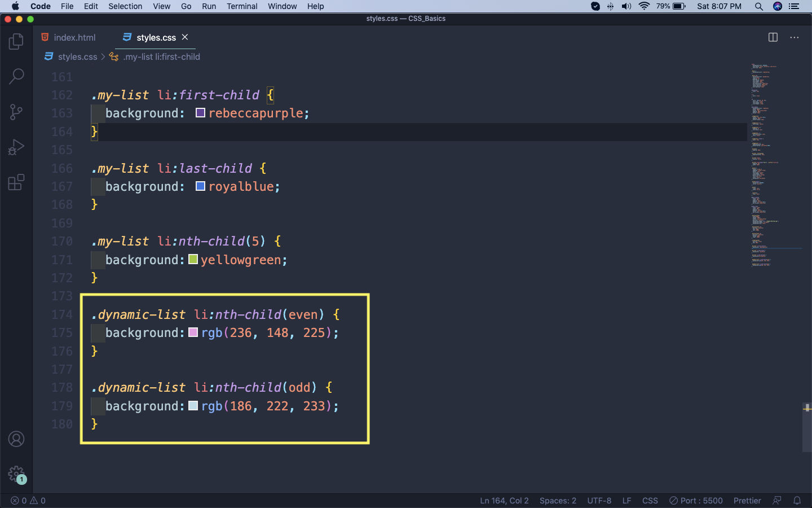Screen dimensions: 812x508
Task: Open Spotlight search magnifier icon
Action: [759, 6]
